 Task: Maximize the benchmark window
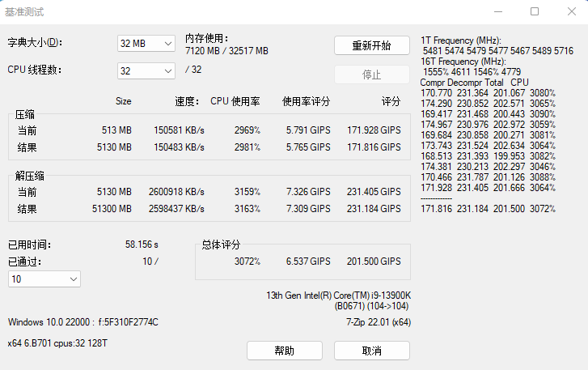(535, 11)
